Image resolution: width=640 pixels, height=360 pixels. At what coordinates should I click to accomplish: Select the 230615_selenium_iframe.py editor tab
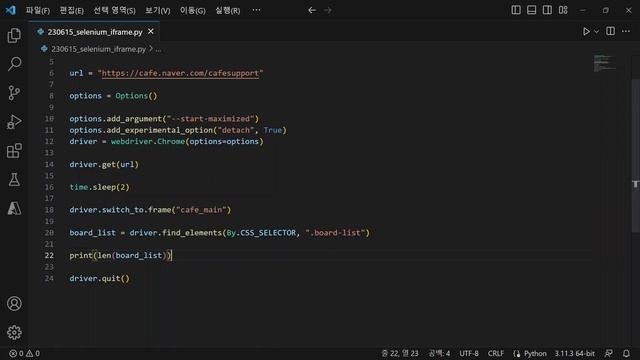click(94, 32)
